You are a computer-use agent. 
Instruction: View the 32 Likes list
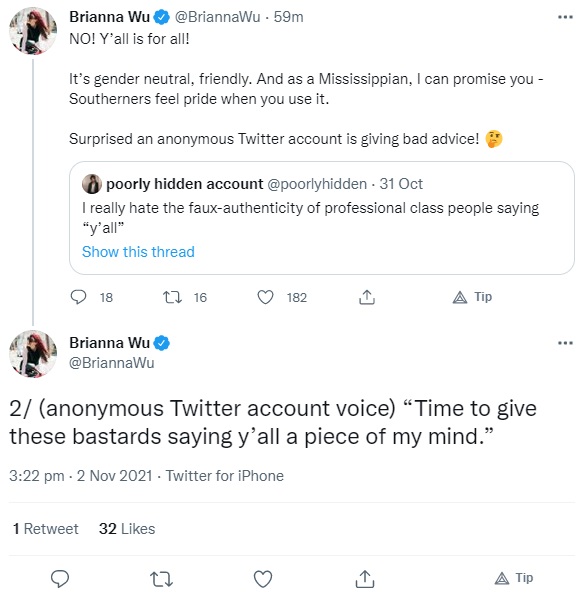(x=127, y=529)
